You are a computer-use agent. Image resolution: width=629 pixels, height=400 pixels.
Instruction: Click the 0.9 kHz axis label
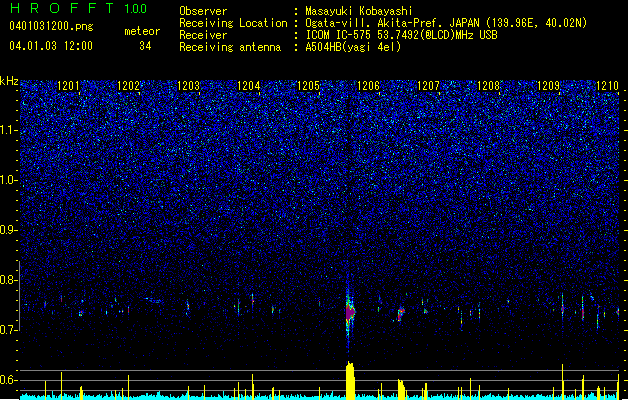pyautogui.click(x=9, y=230)
